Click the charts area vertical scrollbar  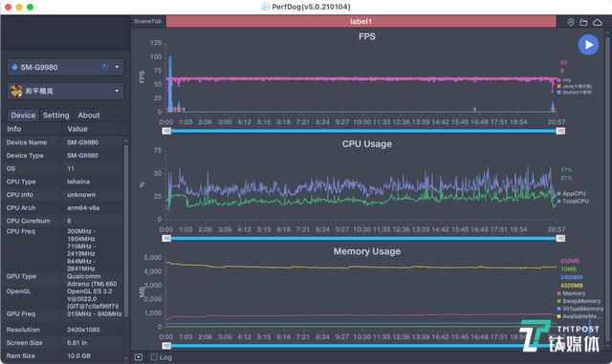(607, 189)
